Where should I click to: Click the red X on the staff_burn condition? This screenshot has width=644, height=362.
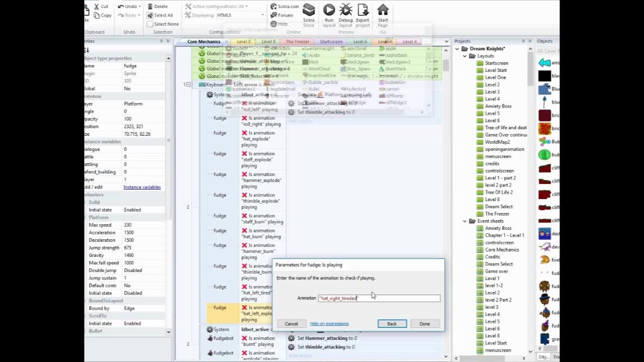(x=245, y=216)
